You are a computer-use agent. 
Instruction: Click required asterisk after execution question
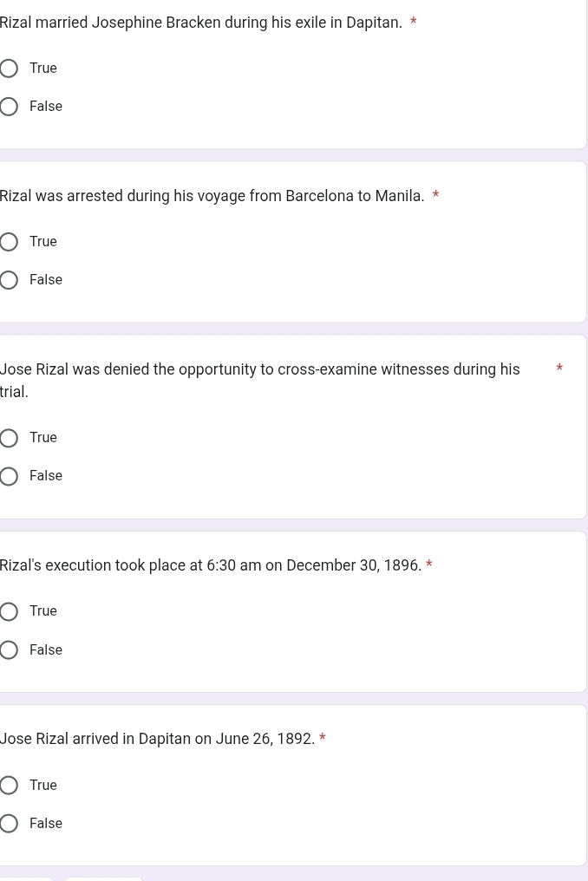(429, 564)
